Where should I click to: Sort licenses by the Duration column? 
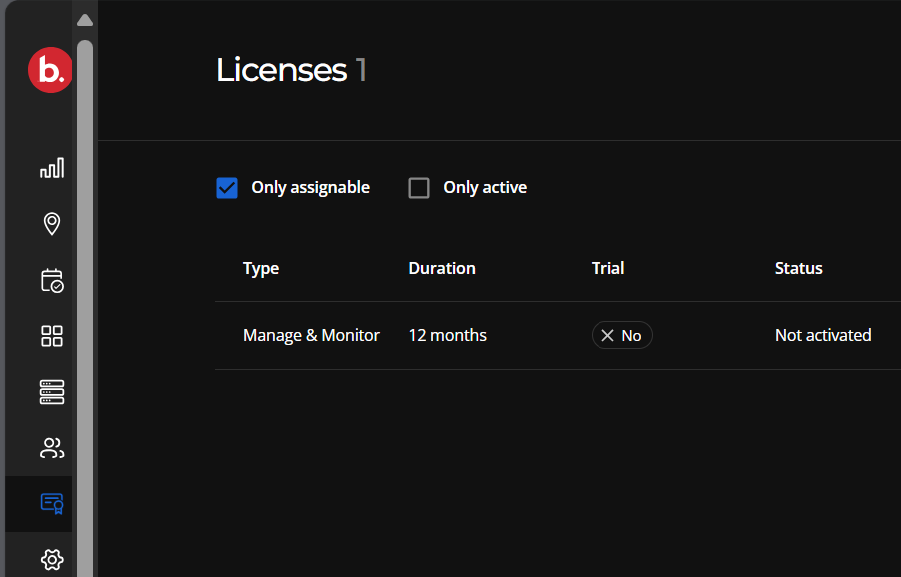point(441,268)
